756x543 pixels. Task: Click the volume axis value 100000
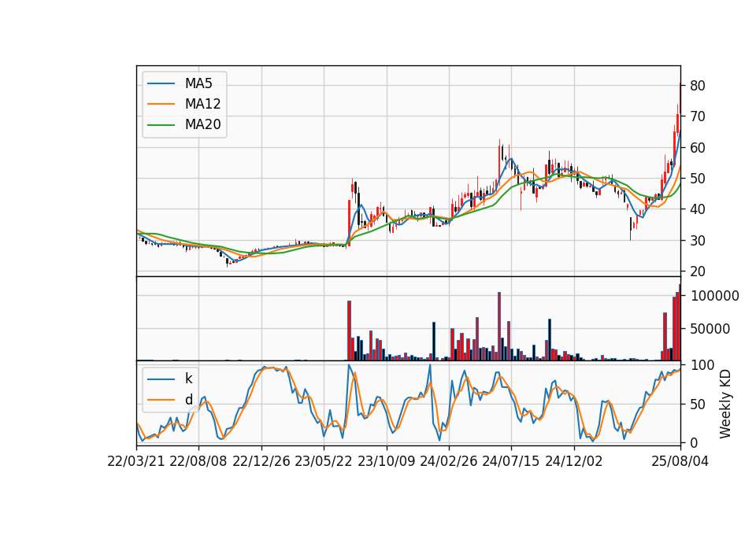coord(714,296)
